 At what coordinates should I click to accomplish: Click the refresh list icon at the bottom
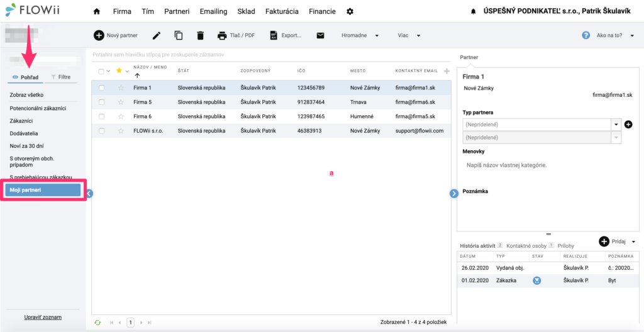(x=97, y=323)
